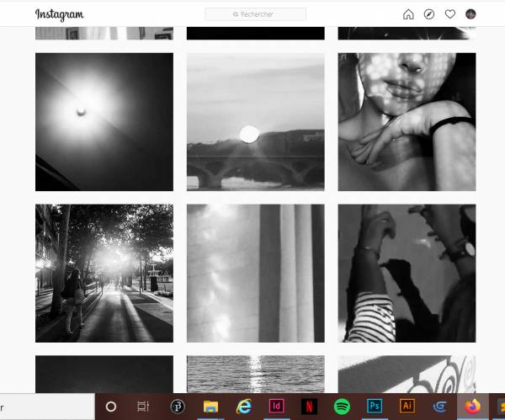Image resolution: width=505 pixels, height=420 pixels.
Task: Click the Instagram logo
Action: 59,14
